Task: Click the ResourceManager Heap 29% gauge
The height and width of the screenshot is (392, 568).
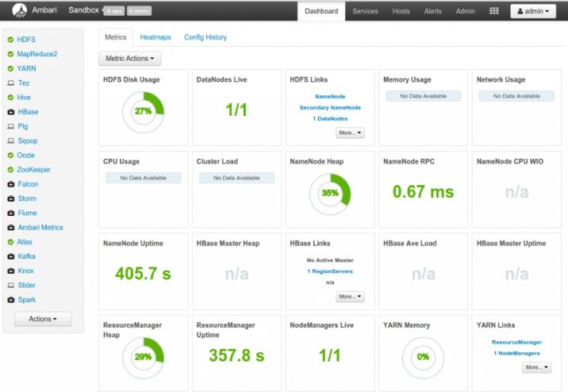Action: point(143,358)
